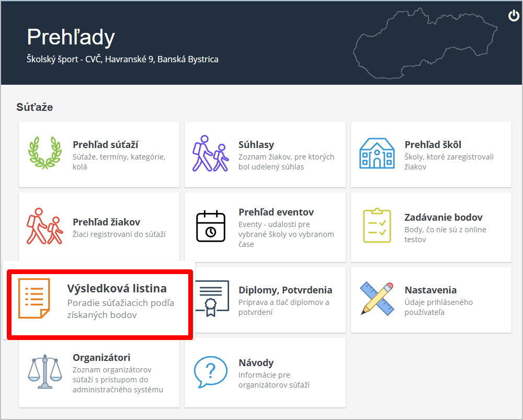This screenshot has width=523, height=420.
Task: Click text 'Informácie pre organizátorov súťaží'
Action: coord(274,380)
